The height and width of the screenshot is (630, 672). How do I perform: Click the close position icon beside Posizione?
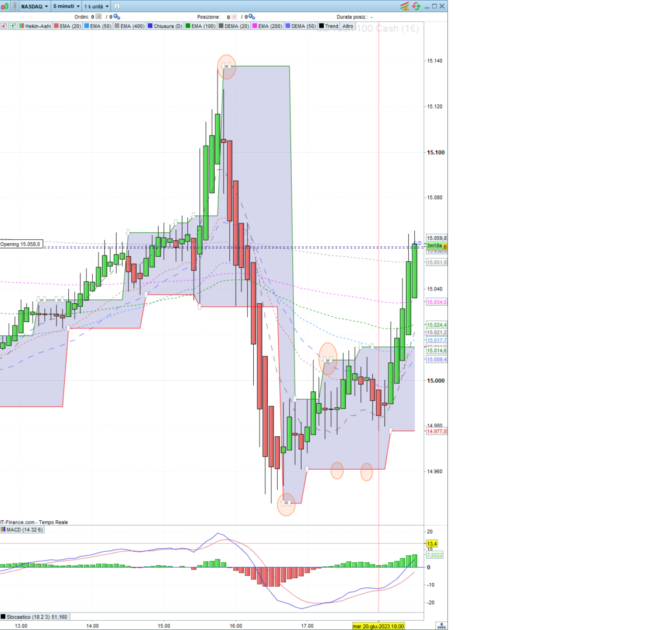tap(234, 17)
